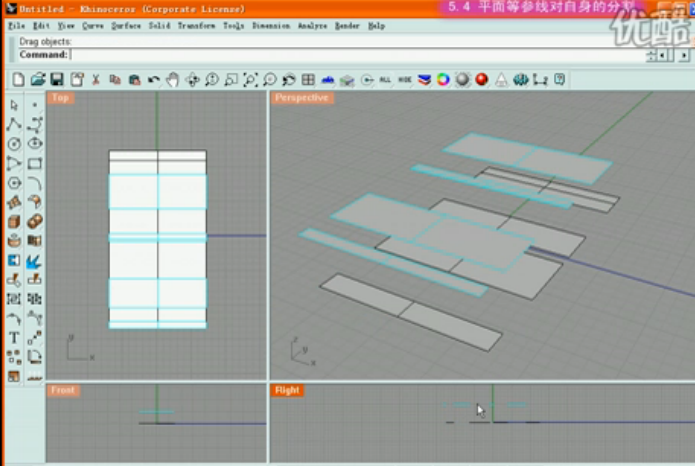Select the pointer arrow tool in left toolbar
The image size is (695, 466).
point(14,105)
